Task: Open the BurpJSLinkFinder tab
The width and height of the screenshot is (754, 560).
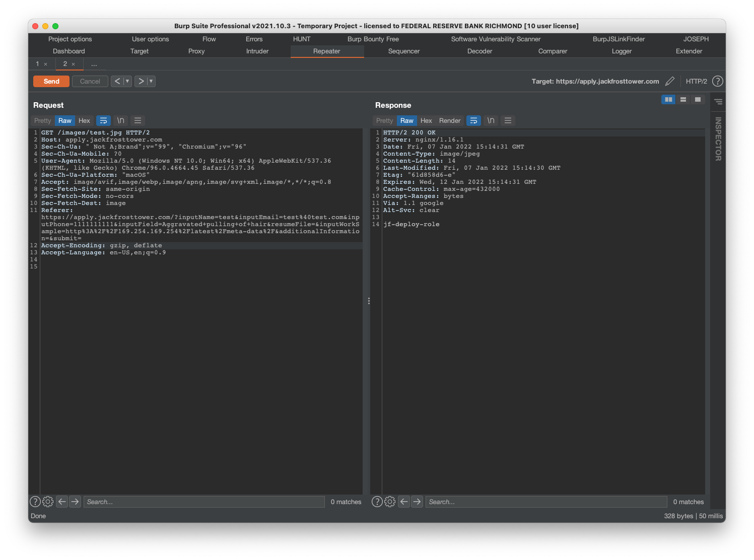Action: coord(619,39)
